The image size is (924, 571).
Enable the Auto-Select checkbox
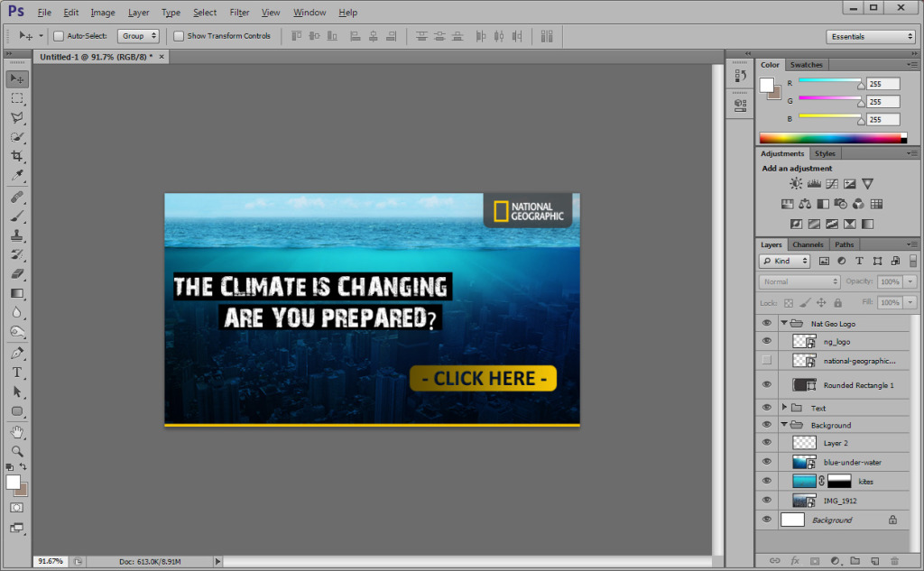click(x=59, y=36)
